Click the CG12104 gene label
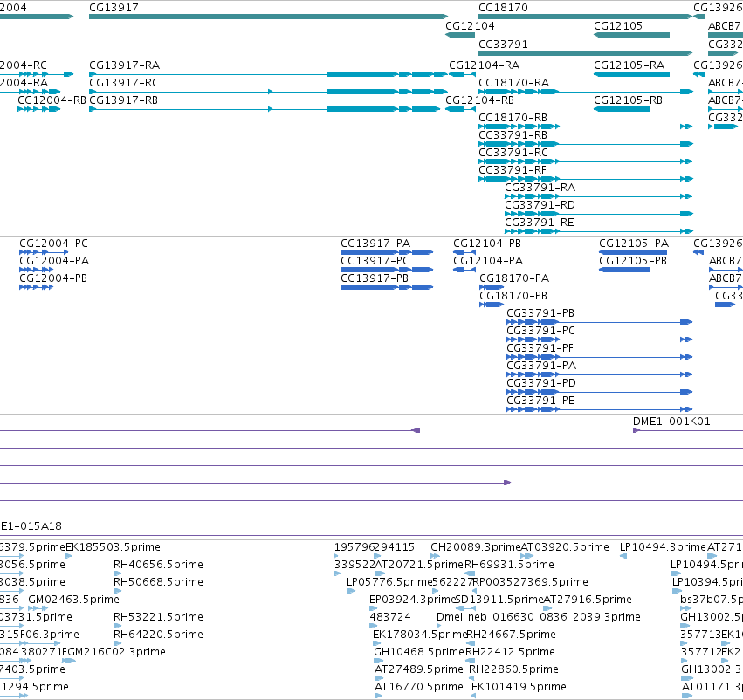Viewport: 743px width, 700px height. 470,25
